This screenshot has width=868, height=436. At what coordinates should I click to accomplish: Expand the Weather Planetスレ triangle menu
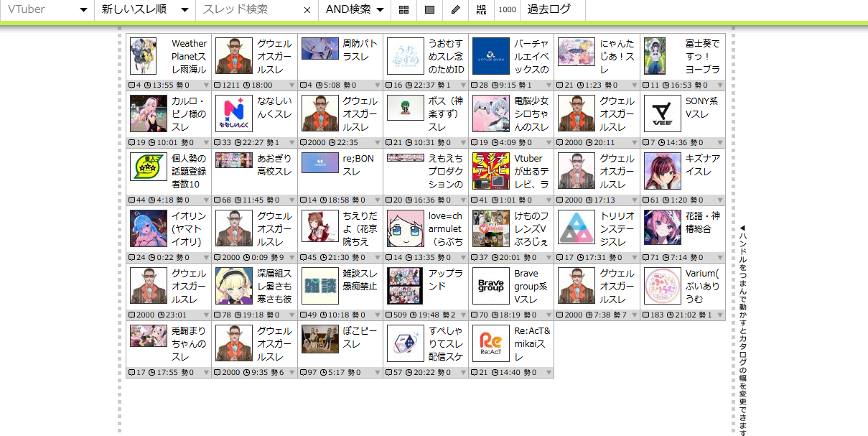pyautogui.click(x=207, y=85)
